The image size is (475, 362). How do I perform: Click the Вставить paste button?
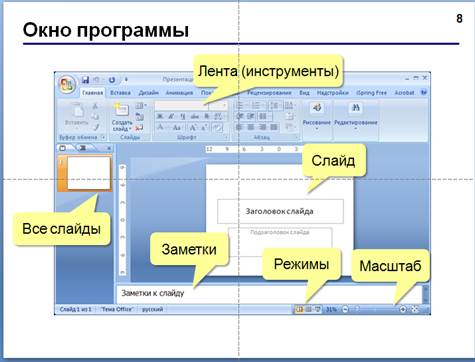(77, 115)
